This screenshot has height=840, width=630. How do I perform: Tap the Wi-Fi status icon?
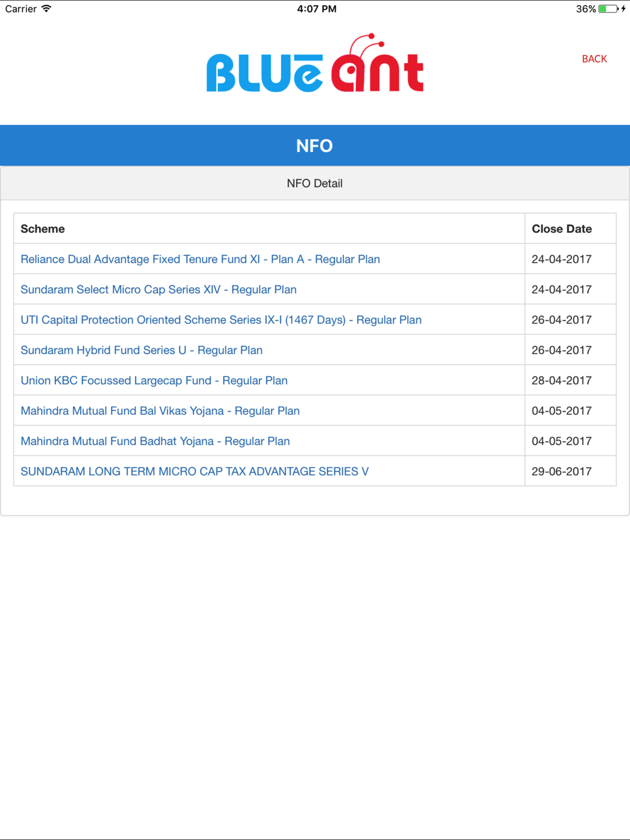click(x=46, y=9)
